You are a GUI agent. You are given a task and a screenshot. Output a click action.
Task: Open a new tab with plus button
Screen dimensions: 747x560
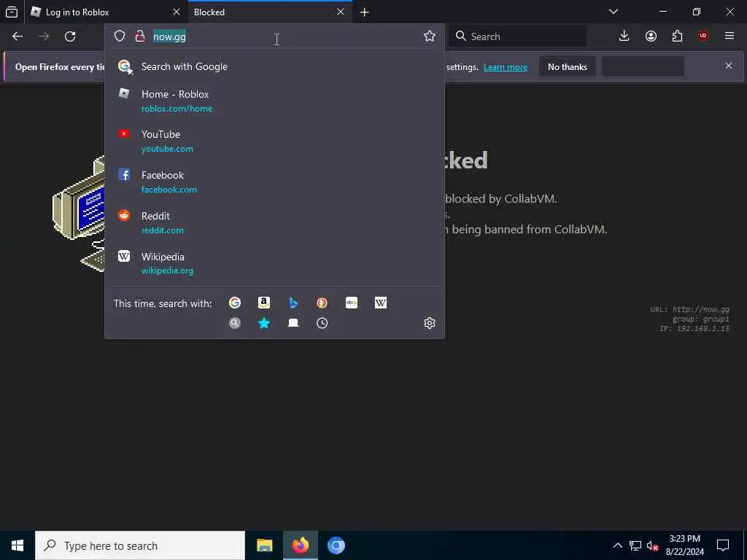pyautogui.click(x=365, y=12)
